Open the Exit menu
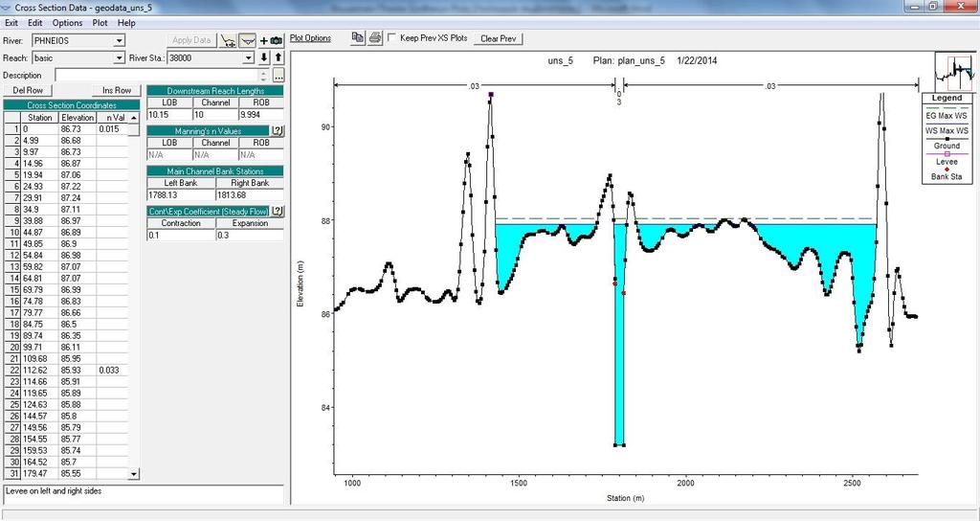 [11, 23]
